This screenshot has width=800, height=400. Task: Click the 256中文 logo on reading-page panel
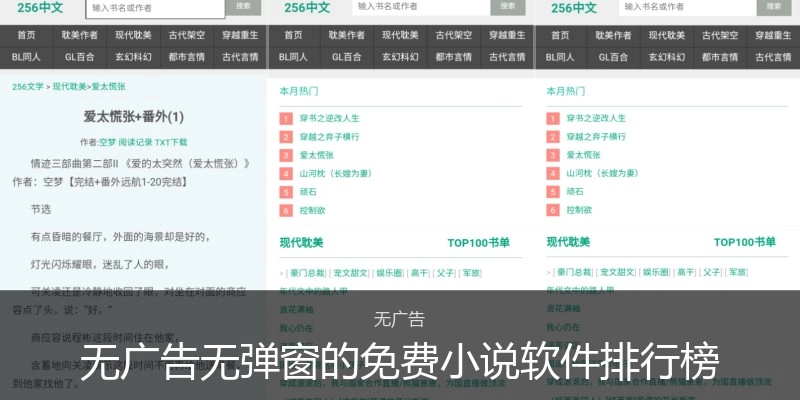40,7
